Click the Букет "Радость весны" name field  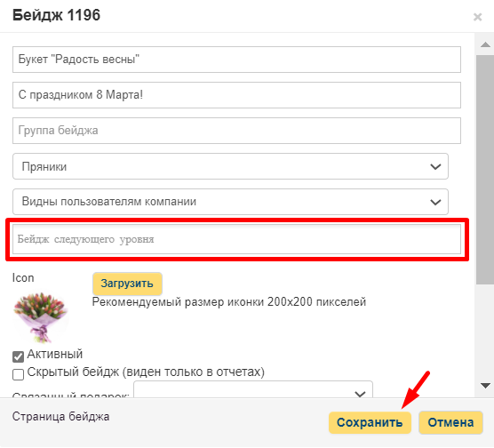tap(236, 60)
